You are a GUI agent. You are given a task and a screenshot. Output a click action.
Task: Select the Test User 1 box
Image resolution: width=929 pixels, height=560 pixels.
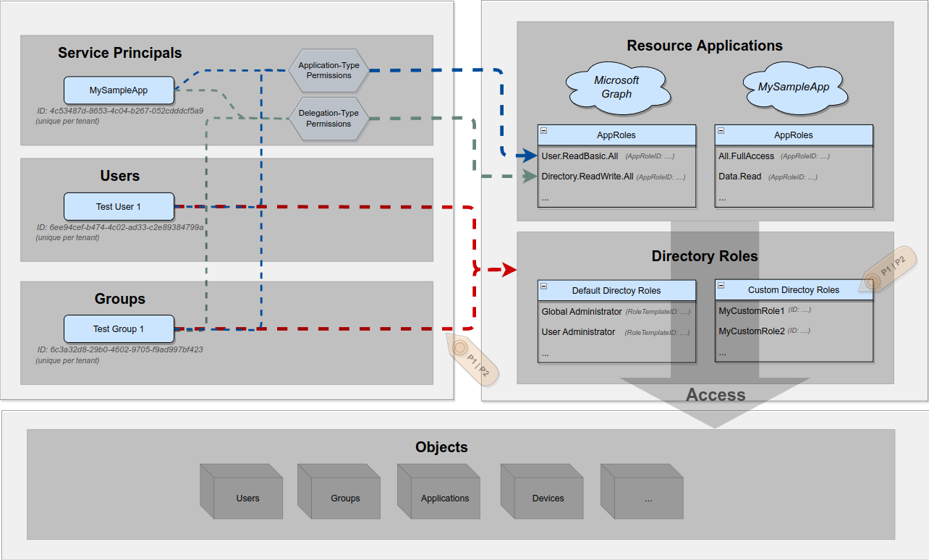click(x=119, y=206)
